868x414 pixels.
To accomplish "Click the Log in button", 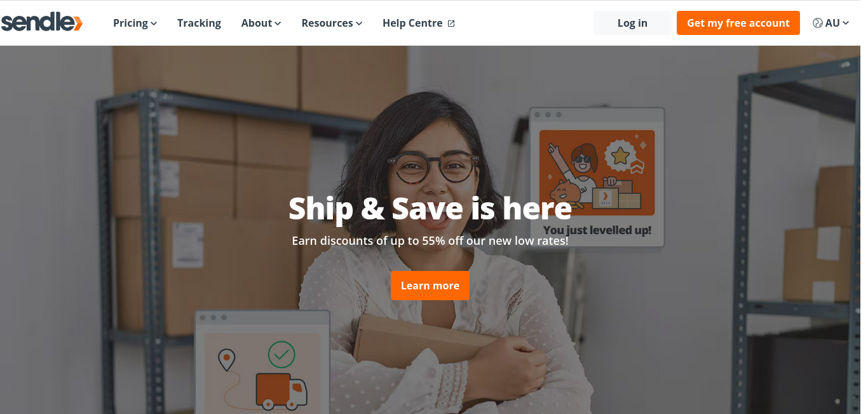I will [x=632, y=23].
